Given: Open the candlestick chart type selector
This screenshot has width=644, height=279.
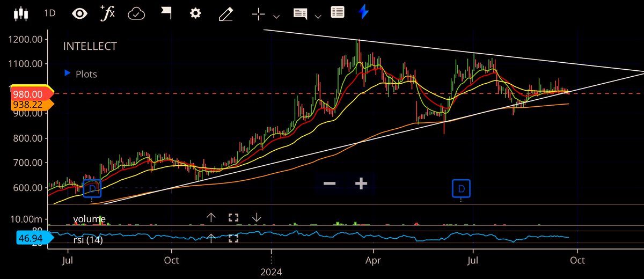Looking at the screenshot, I should (20, 13).
